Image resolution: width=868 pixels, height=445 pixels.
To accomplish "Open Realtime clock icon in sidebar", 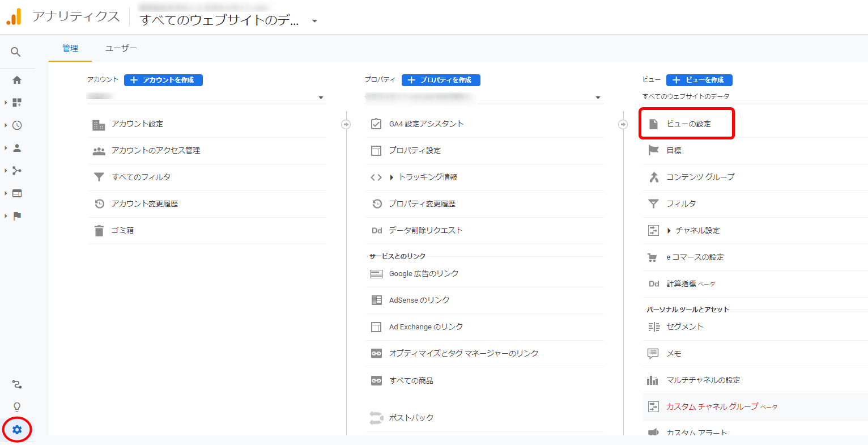I will [17, 125].
